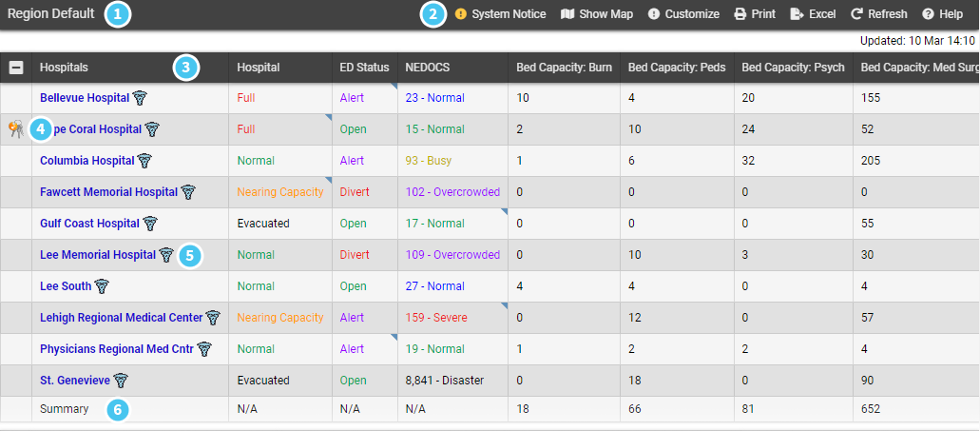Click Show Map in the toolbar
The height and width of the screenshot is (431, 980).
pos(597,13)
